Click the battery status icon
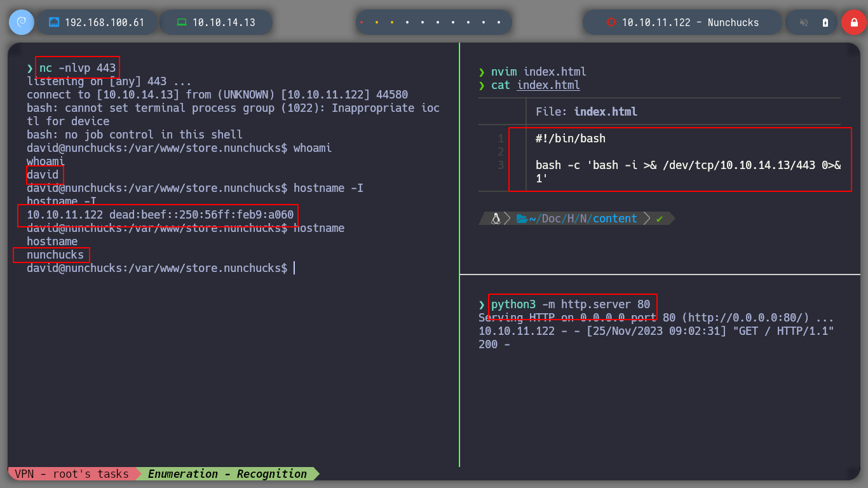 coord(825,22)
